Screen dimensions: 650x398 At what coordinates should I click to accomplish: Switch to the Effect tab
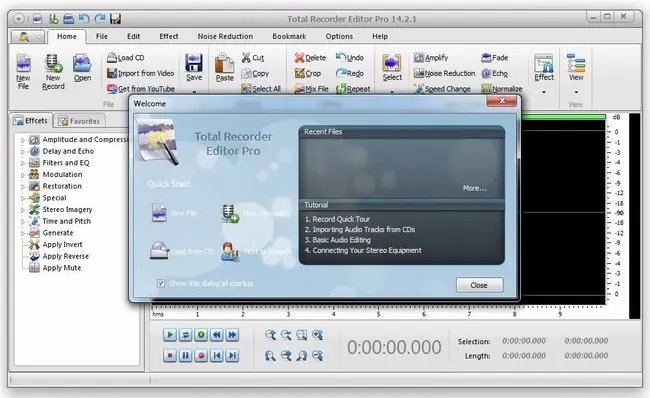click(169, 36)
